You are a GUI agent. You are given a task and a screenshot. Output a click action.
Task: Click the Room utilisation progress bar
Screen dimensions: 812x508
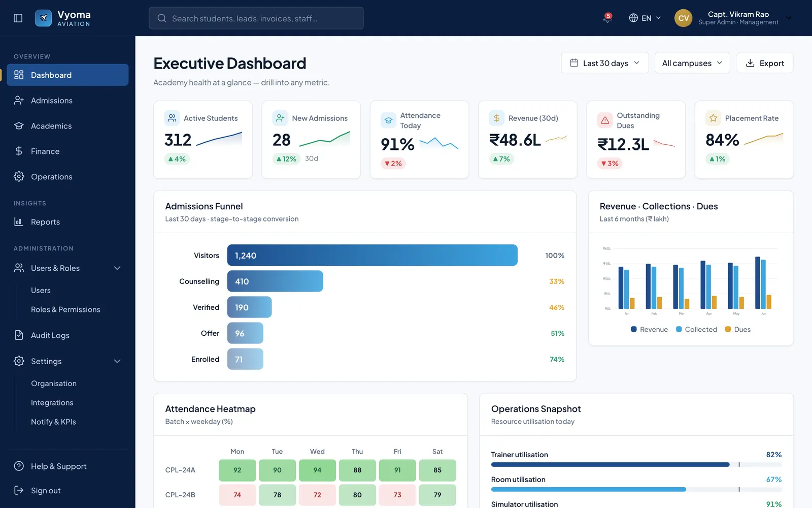[636, 489]
